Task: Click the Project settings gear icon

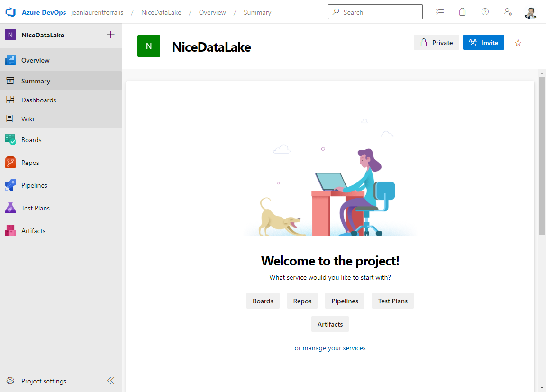Action: (x=10, y=381)
